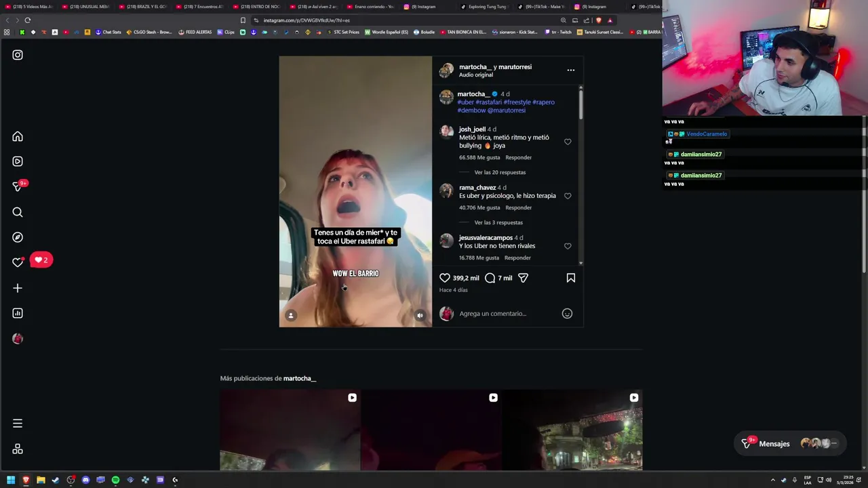Go to the Home feed icon
The height and width of the screenshot is (488, 868).
tap(18, 136)
